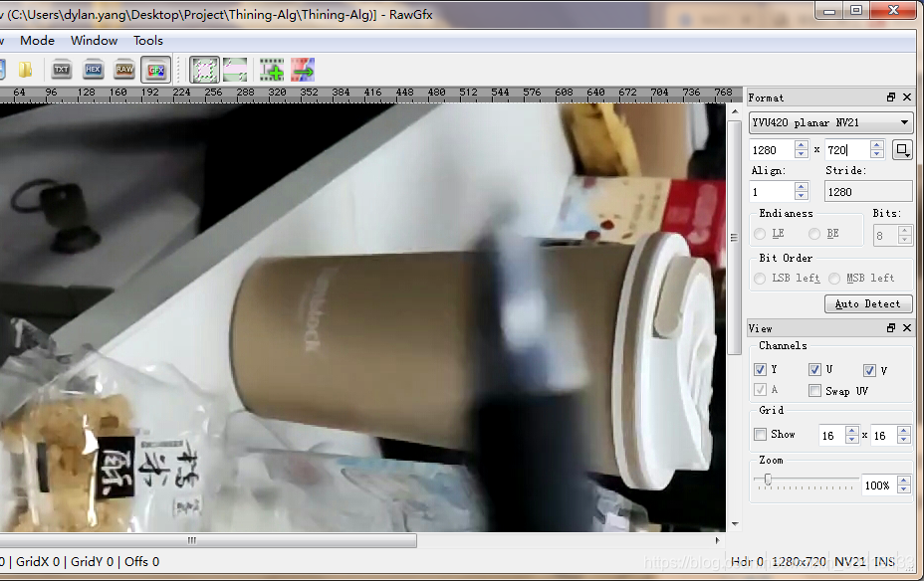Click the Zoom 100% field

pos(878,485)
